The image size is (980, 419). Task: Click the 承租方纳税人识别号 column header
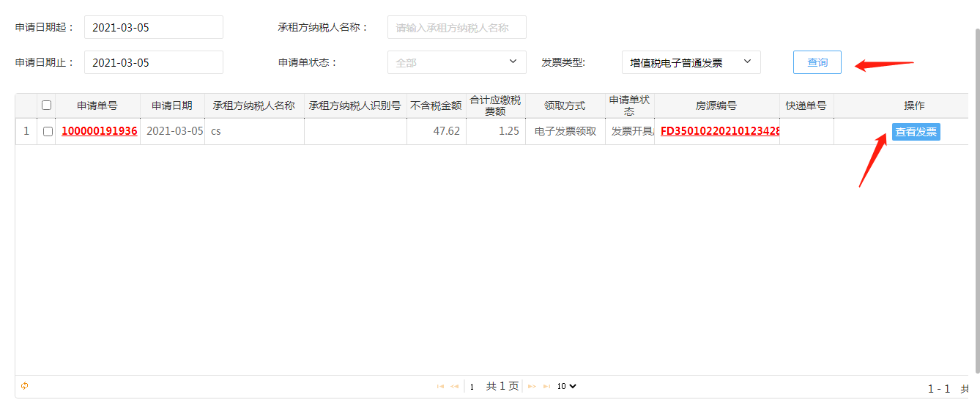(x=355, y=105)
